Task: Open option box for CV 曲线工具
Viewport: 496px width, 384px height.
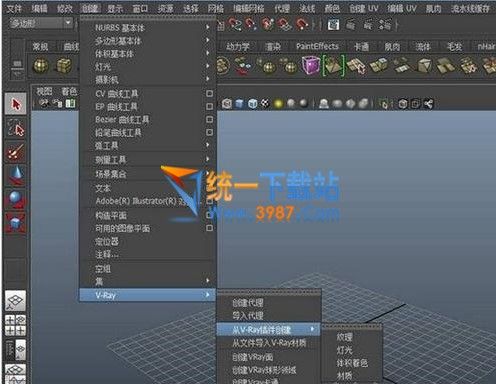Action: (209, 94)
